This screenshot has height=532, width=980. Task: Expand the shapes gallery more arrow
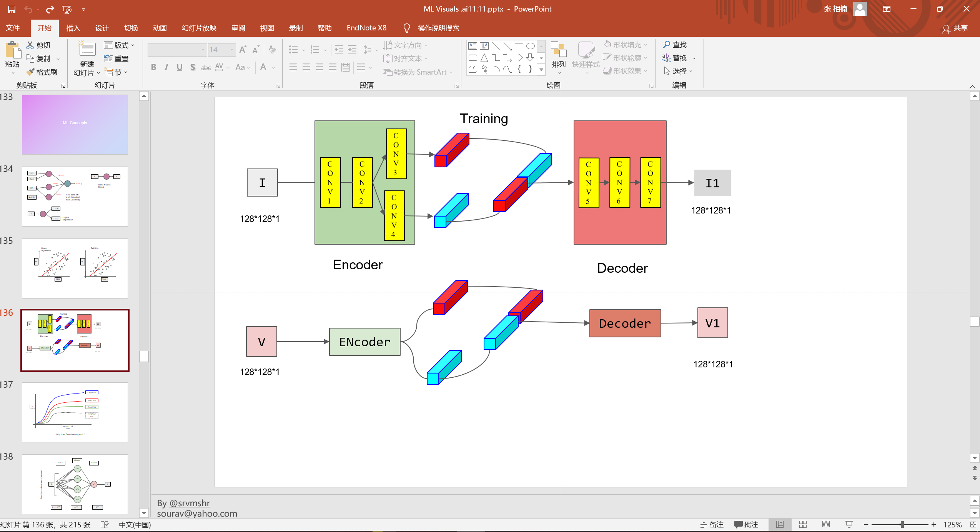click(541, 70)
